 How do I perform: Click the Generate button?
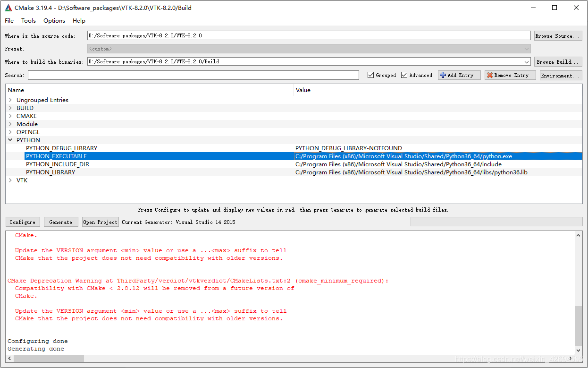click(61, 222)
